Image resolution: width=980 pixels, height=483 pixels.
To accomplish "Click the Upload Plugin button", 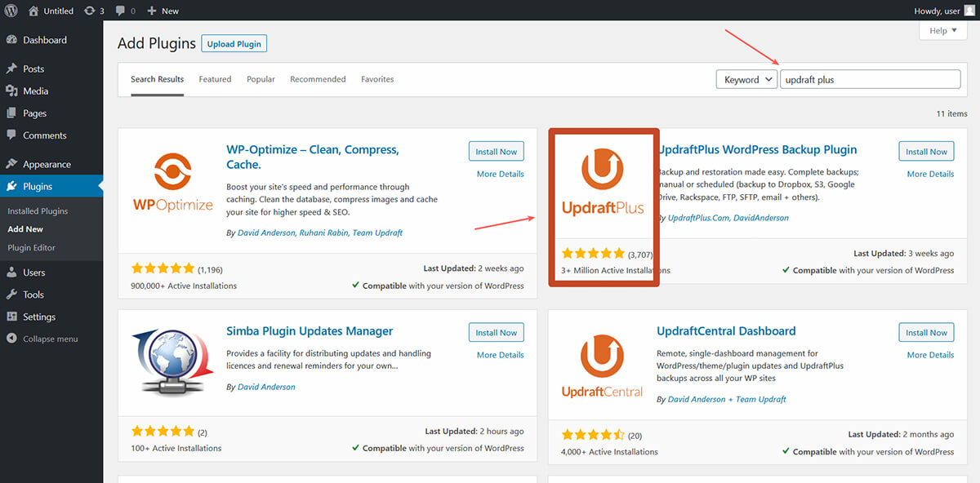I will point(234,44).
